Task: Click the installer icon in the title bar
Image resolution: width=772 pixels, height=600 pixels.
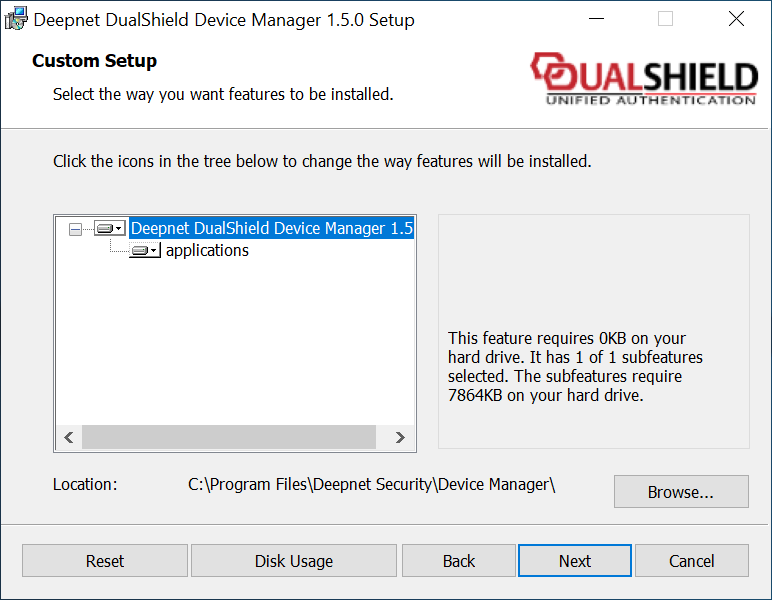Action: coord(16,19)
